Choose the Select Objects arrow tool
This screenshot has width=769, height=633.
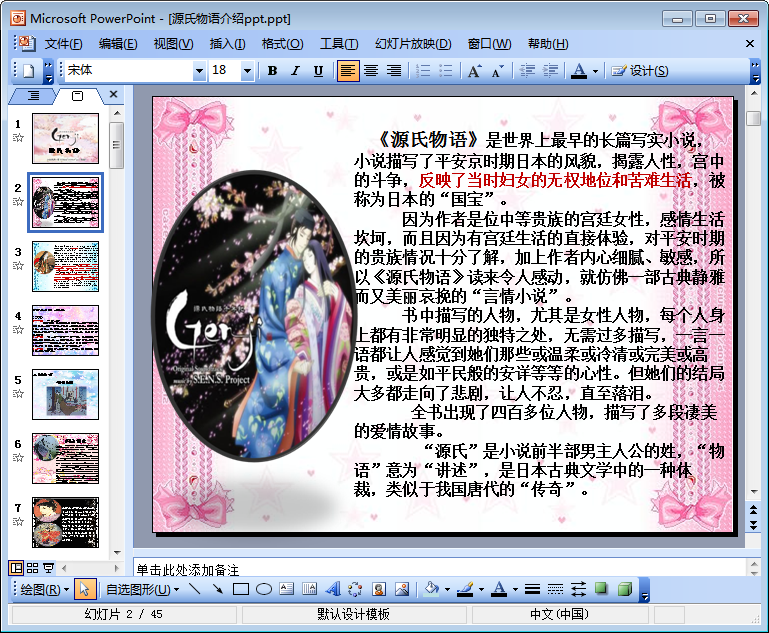pyautogui.click(x=84, y=589)
